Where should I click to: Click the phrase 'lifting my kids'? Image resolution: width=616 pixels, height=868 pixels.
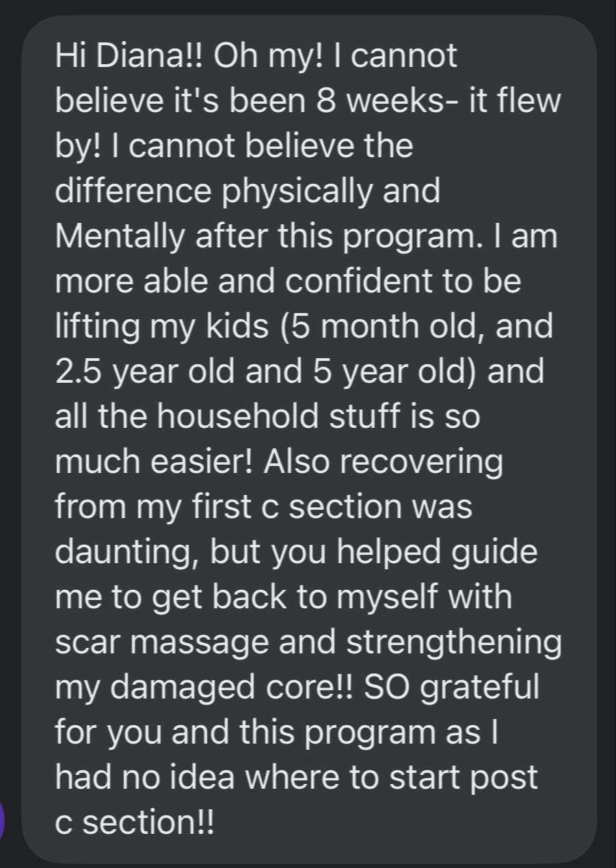point(162,327)
